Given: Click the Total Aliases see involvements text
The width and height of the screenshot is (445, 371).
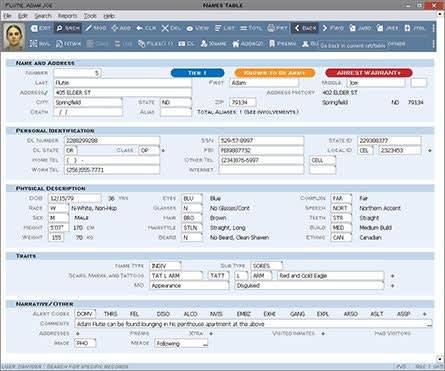Looking at the screenshot, I should point(248,112).
